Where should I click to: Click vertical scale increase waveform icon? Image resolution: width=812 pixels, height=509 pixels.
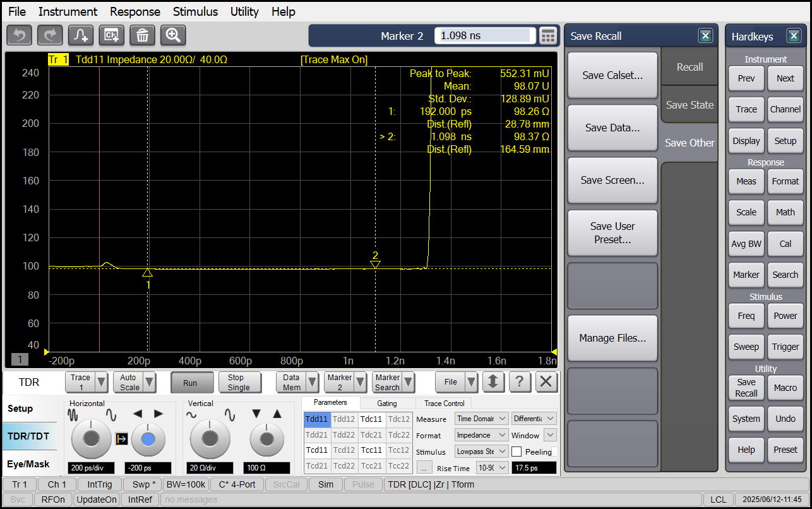tap(230, 415)
